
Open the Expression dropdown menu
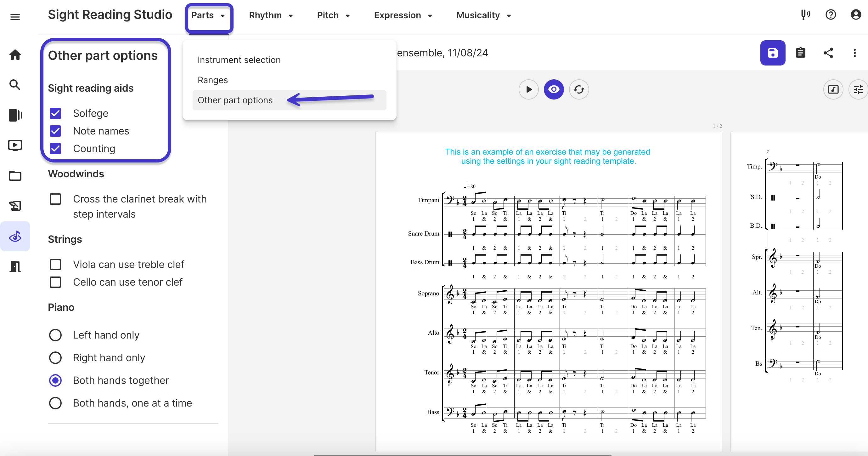point(403,15)
